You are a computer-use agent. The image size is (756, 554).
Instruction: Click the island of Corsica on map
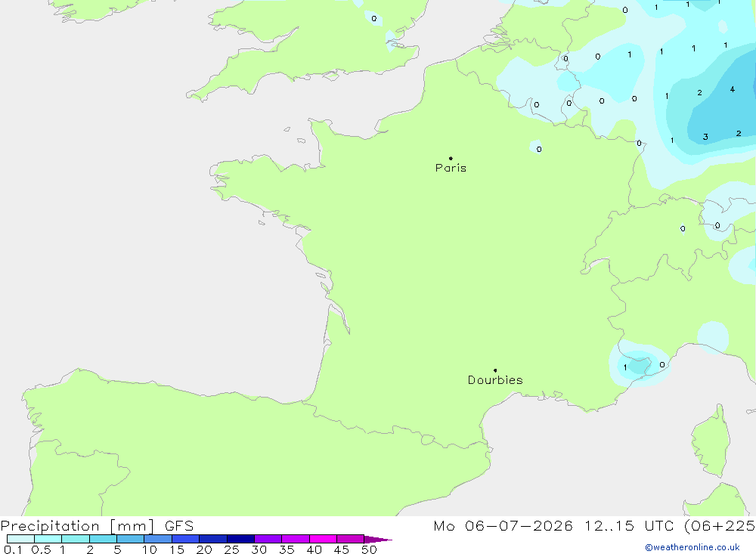(x=712, y=443)
